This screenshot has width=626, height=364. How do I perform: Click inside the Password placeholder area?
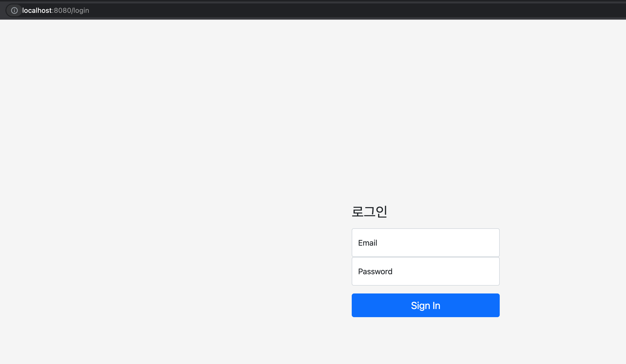pos(375,271)
